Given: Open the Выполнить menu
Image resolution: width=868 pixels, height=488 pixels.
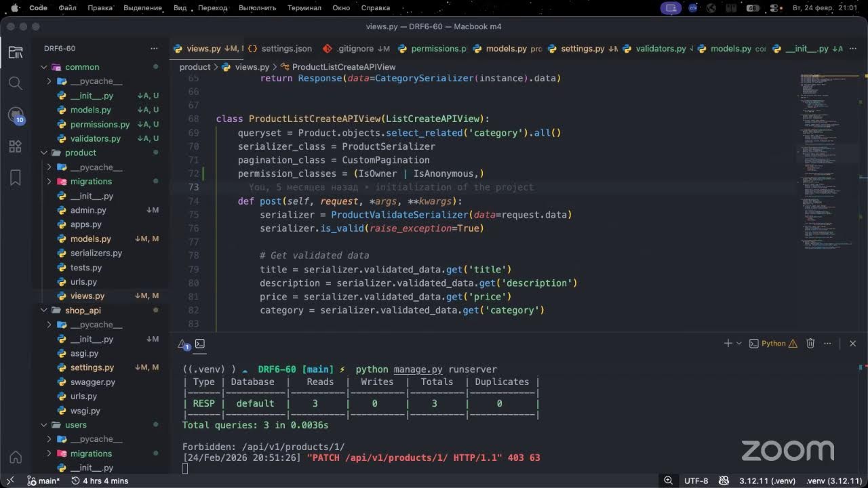Looking at the screenshot, I should click(x=257, y=8).
